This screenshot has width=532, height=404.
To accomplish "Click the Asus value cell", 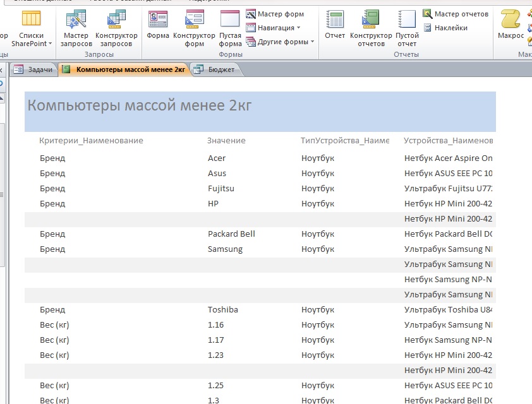I will pos(217,174).
